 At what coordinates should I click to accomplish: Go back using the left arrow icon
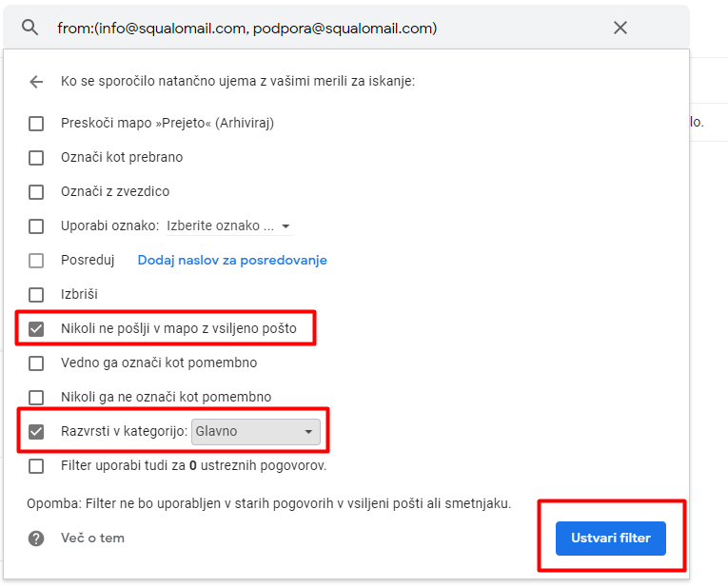click(36, 82)
